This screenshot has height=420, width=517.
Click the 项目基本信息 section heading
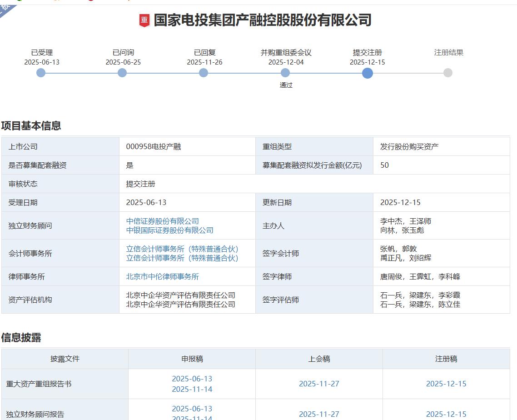[31, 126]
